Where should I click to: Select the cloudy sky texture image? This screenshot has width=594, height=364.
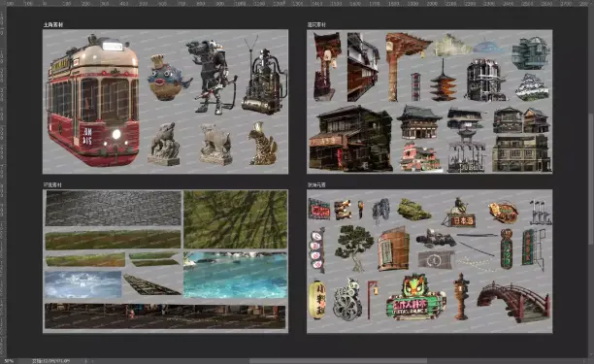click(82, 284)
